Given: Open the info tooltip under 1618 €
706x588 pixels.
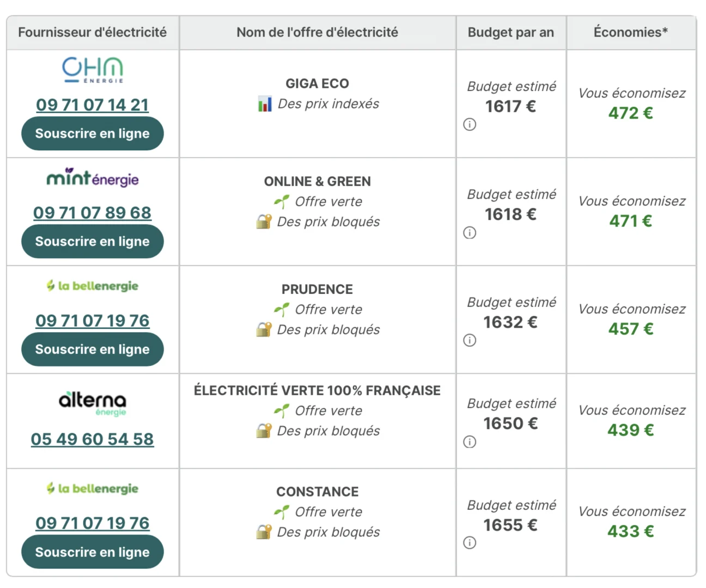Looking at the screenshot, I should coord(469,232).
